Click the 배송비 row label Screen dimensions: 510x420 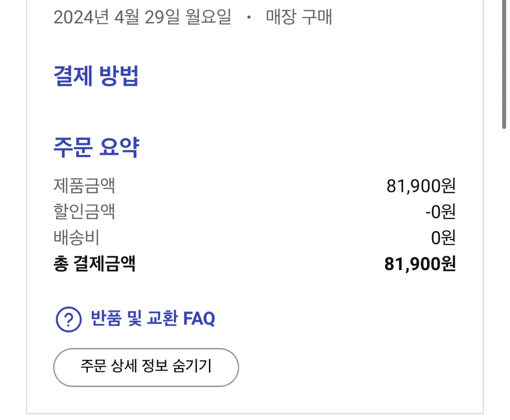(x=76, y=237)
